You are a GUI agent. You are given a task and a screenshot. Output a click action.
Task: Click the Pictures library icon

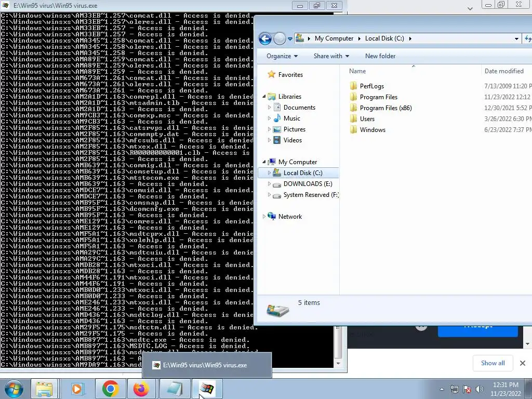277,129
